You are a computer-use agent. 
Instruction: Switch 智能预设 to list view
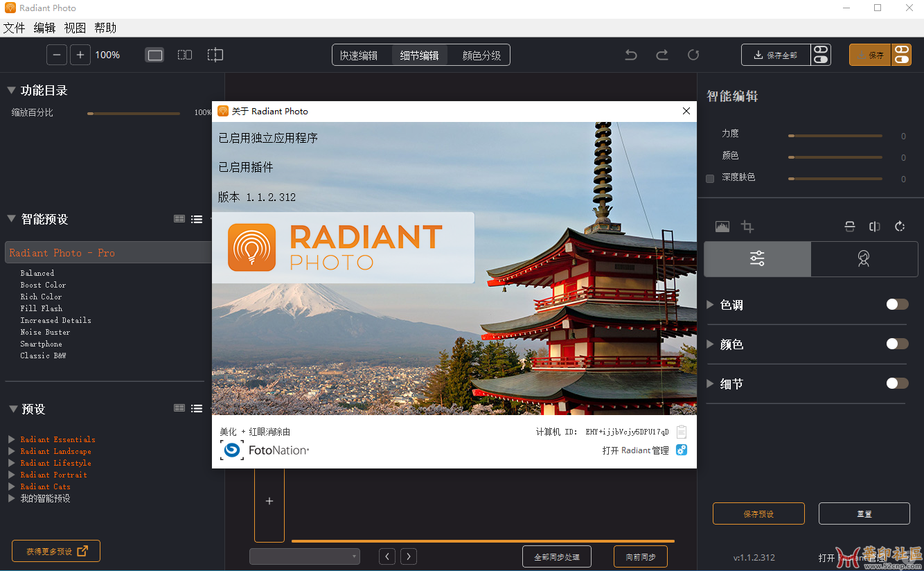tap(197, 219)
